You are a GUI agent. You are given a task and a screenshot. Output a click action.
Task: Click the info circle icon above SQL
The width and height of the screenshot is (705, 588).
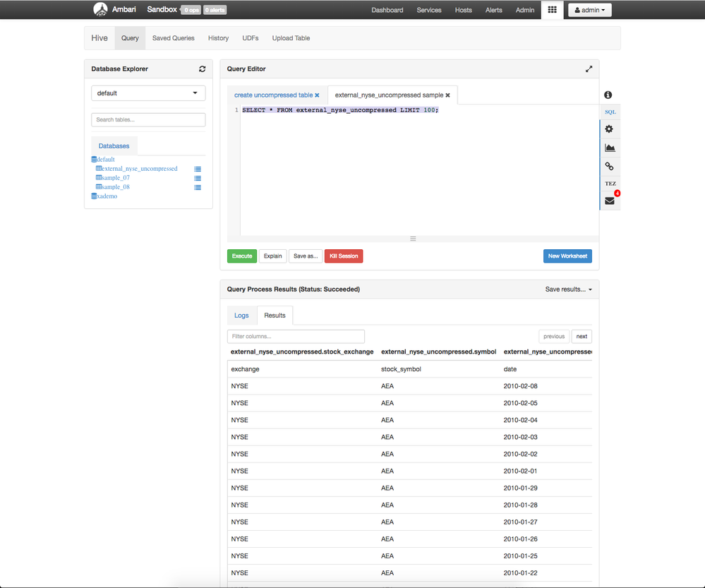(608, 94)
